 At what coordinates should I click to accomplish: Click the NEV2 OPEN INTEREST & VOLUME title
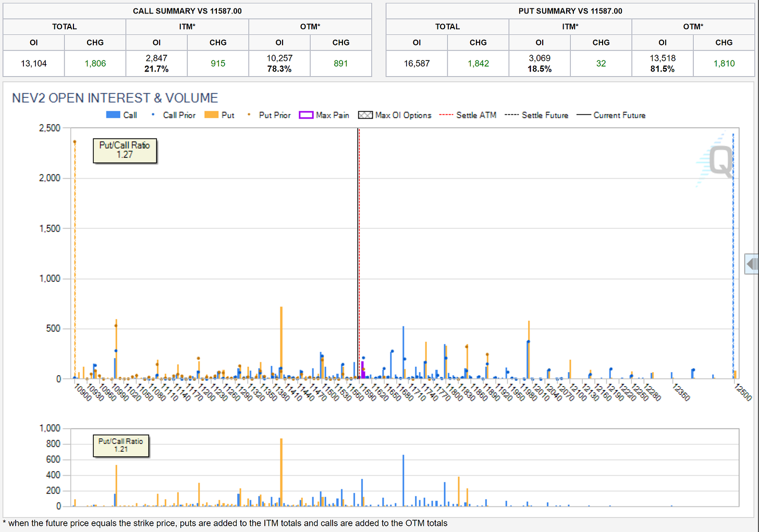[x=115, y=98]
